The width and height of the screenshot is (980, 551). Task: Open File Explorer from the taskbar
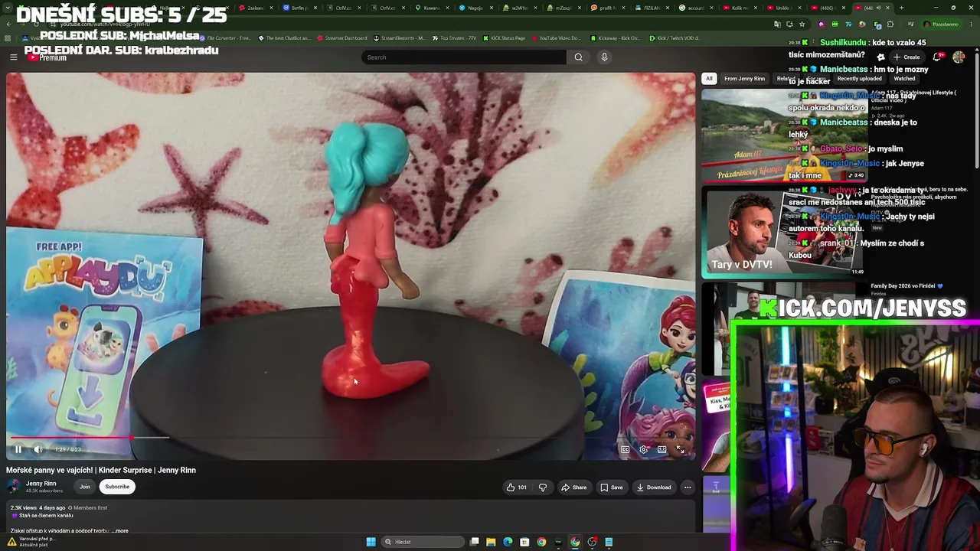point(491,542)
